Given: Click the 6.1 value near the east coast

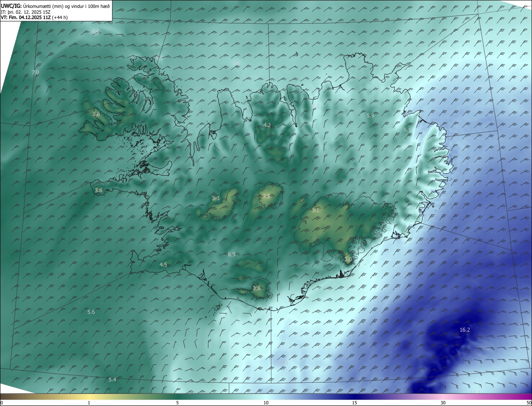Looking at the screenshot, I should (407, 130).
